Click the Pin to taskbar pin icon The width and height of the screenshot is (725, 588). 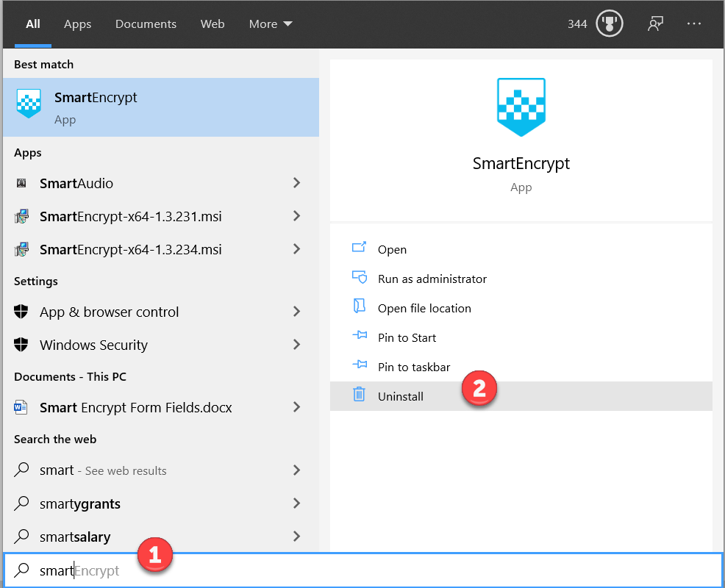tap(360, 365)
